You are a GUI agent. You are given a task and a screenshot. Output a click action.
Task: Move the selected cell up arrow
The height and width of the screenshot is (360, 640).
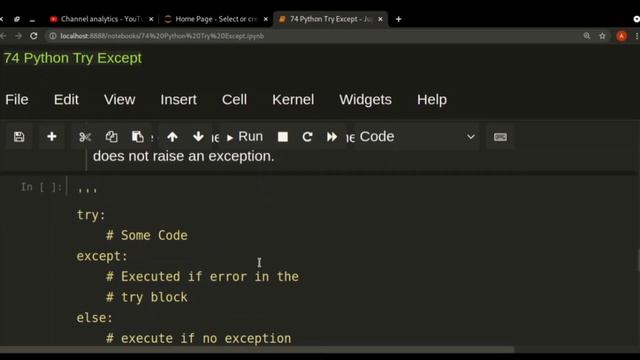tap(173, 137)
